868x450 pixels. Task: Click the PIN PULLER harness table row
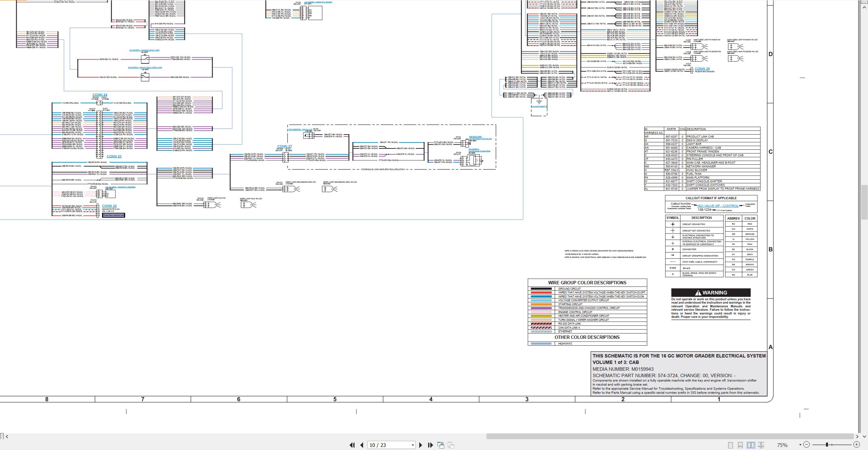(x=702, y=159)
